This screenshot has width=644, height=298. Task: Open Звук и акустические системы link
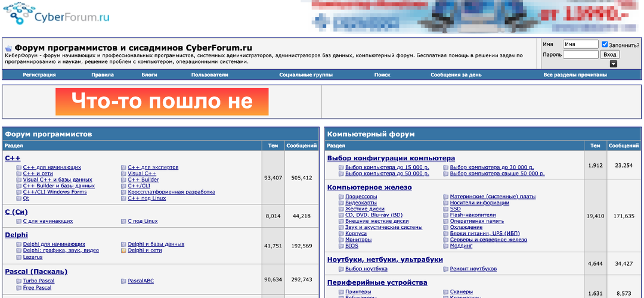383,228
